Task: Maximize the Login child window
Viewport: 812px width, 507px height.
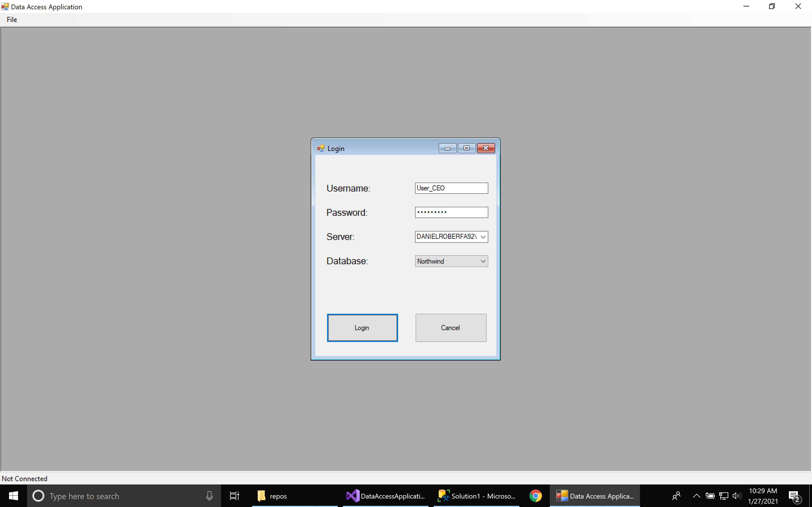Action: coord(466,148)
